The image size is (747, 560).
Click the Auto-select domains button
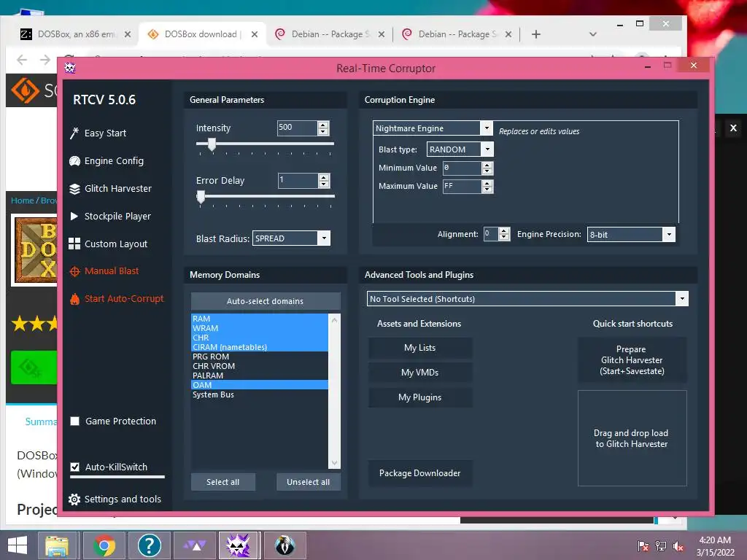[266, 301]
